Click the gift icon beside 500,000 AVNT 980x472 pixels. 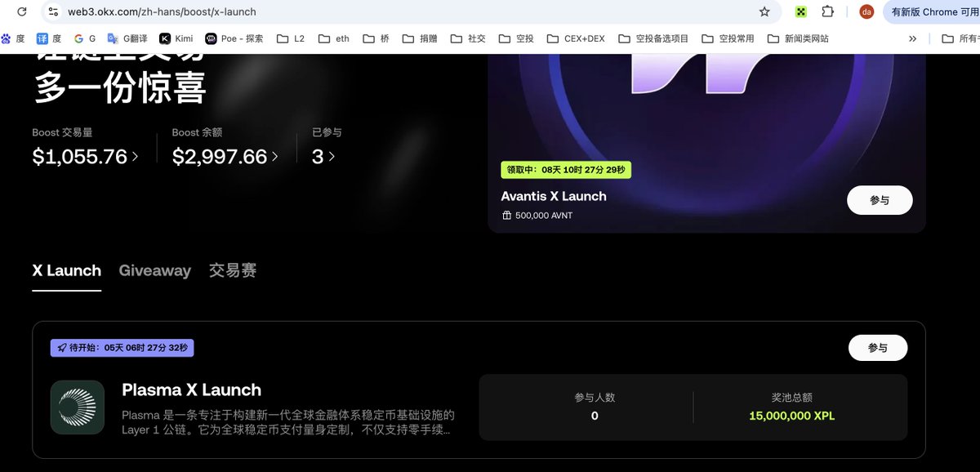[506, 216]
